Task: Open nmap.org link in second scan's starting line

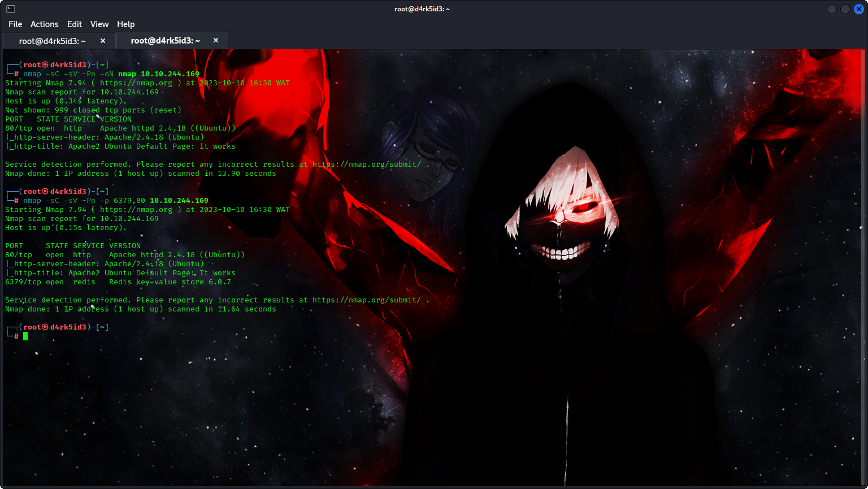Action: 136,210
